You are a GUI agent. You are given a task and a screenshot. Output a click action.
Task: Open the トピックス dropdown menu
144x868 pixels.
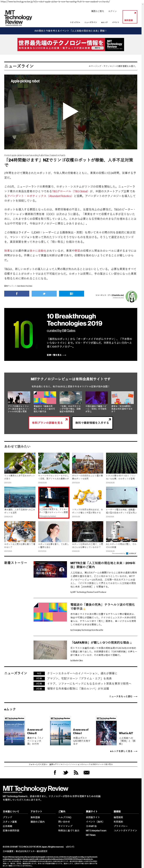click(75, 22)
